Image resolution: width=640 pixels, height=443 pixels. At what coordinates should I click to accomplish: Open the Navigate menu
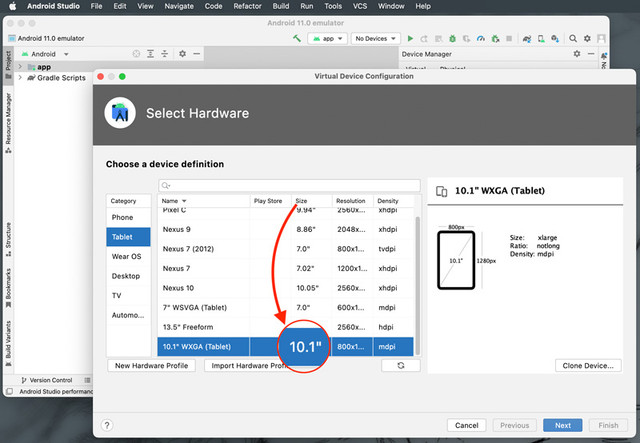click(x=179, y=6)
